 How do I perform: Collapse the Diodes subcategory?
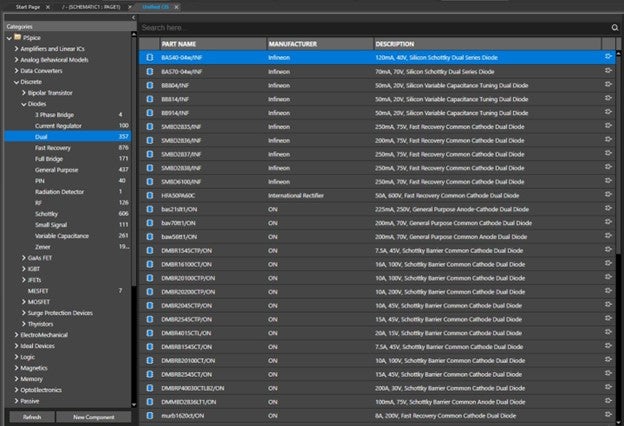24,104
